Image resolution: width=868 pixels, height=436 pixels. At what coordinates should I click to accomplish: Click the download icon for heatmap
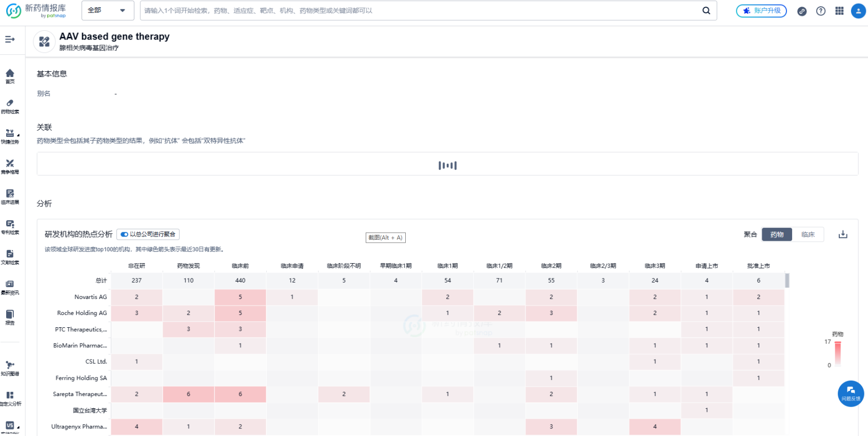[x=843, y=234]
